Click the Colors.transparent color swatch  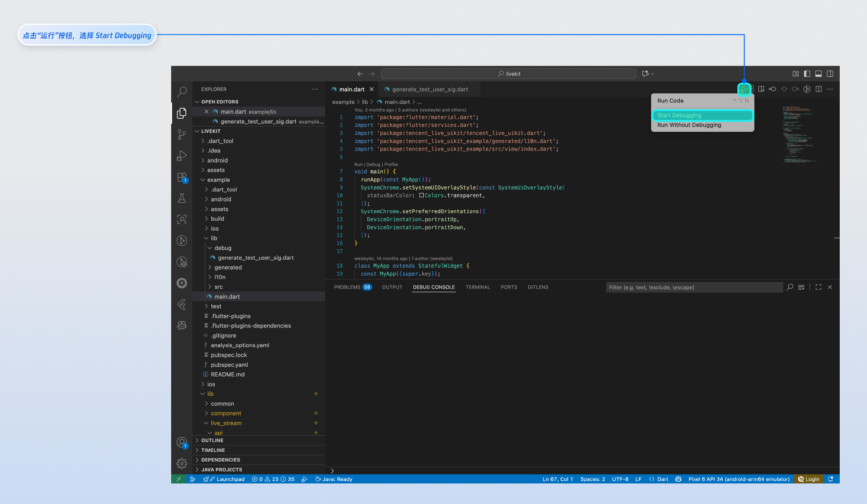coord(421,195)
